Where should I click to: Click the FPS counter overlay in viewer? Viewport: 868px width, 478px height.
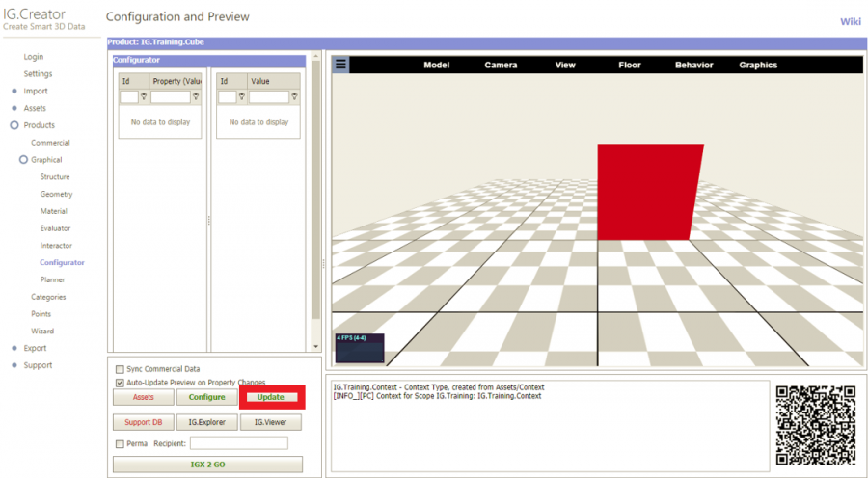coord(359,347)
